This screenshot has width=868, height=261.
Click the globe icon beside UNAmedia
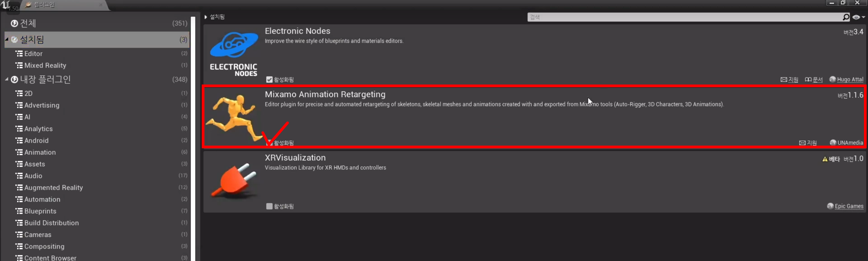coord(833,142)
